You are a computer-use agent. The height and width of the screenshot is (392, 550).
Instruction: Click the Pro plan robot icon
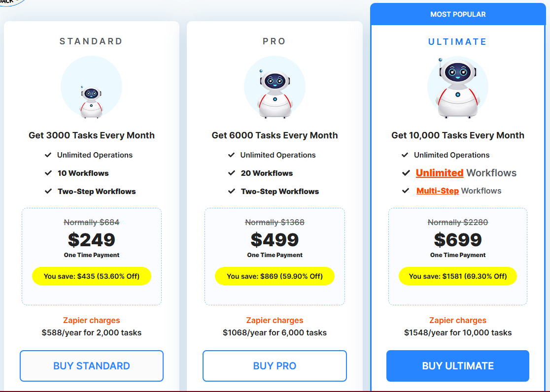point(275,87)
